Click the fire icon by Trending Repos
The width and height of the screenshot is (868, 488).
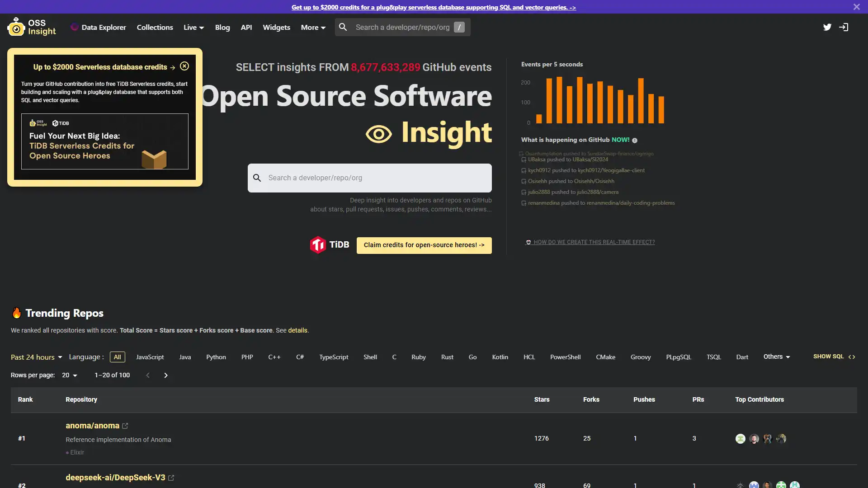[x=17, y=313]
